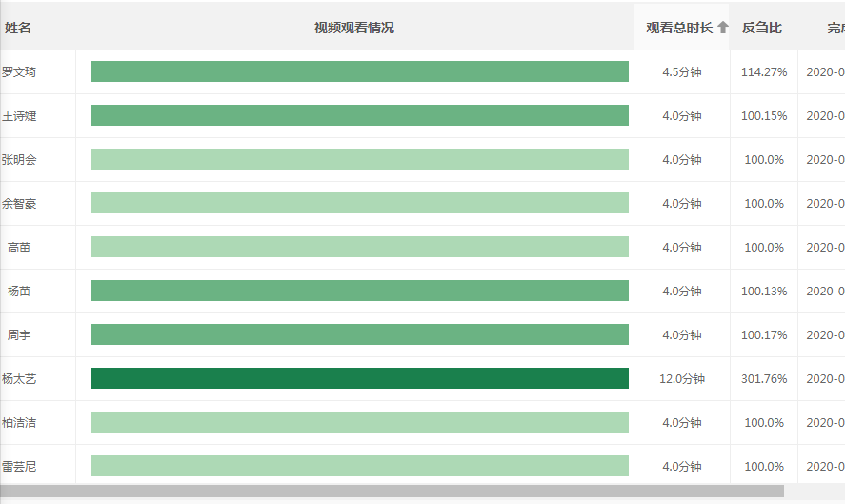Click 周宇's watch progress bar
Screen dimensions: 845x504
pyautogui.click(x=359, y=334)
